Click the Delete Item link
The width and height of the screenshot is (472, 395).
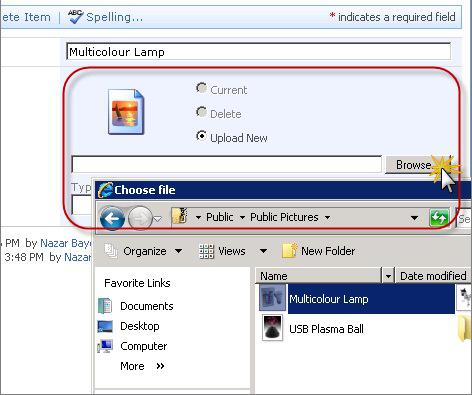coord(26,17)
